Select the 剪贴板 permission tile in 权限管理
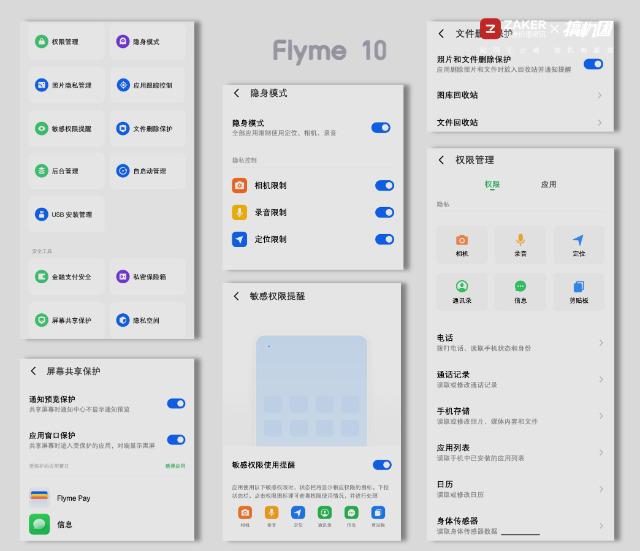 pos(578,292)
